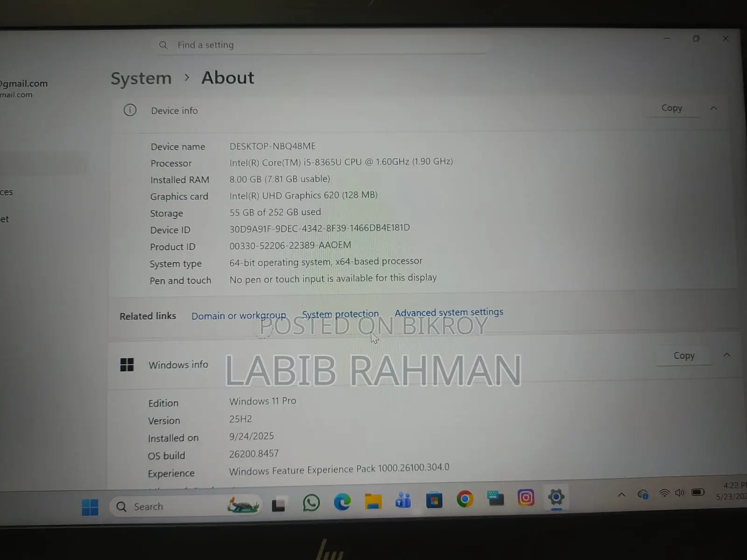Click the Intel(R) UHD Graphics 620 value
747x560 pixels.
point(303,195)
